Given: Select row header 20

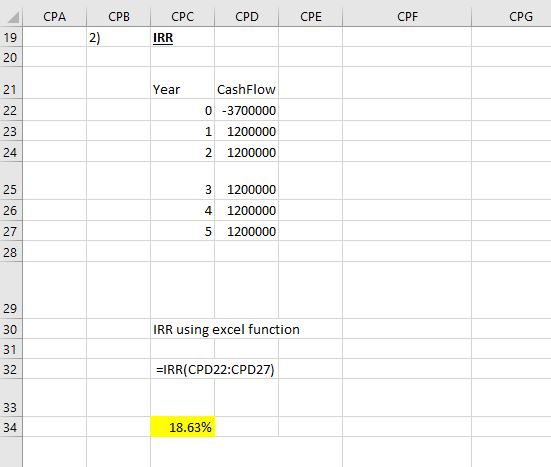Looking at the screenshot, I should 11,57.
